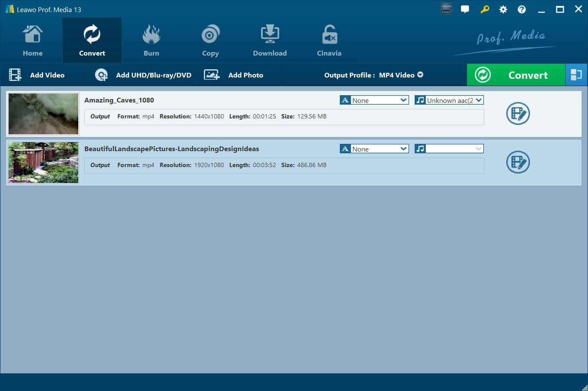Open the Cinavia removal module
The height and width of the screenshot is (391, 588).
point(329,41)
